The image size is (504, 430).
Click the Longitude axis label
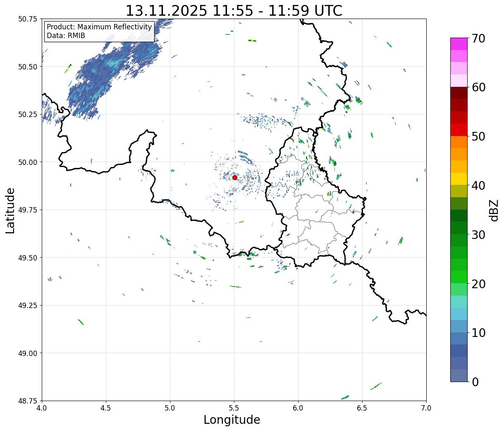[232, 420]
